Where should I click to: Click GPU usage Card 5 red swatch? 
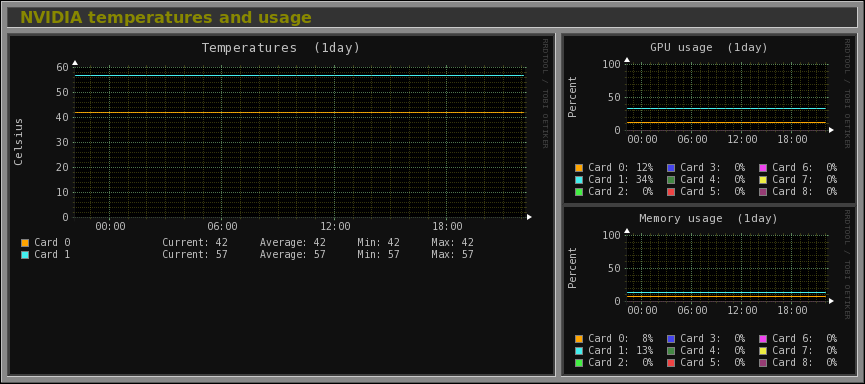(671, 192)
